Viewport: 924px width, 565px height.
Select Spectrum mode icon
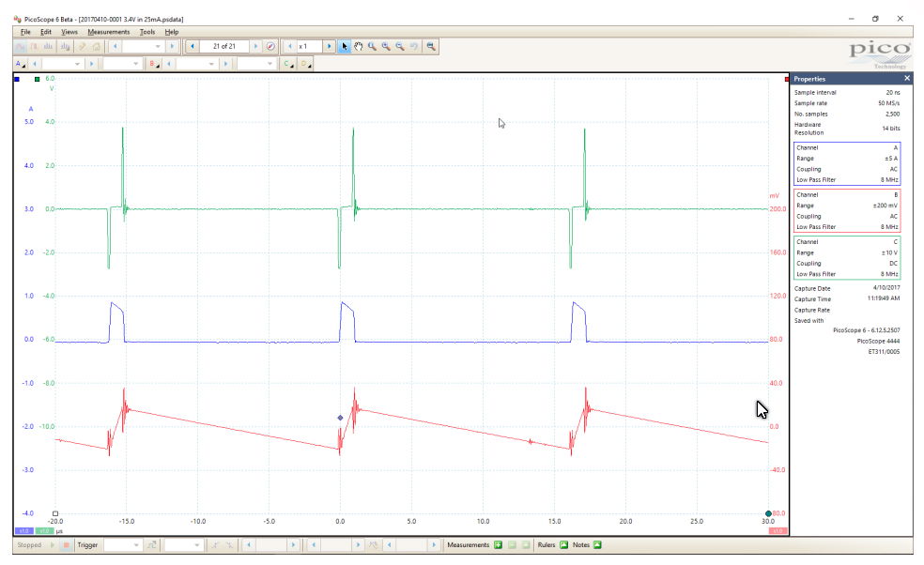click(x=49, y=47)
